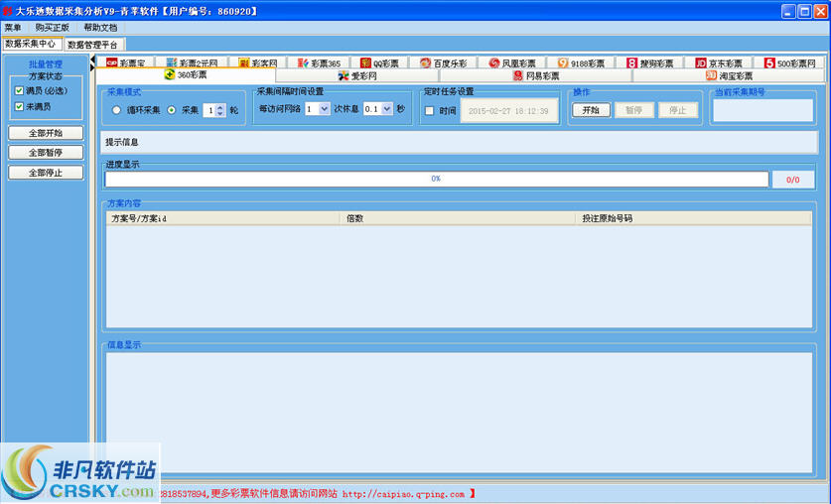Toggle the 未满员 checkbox
The width and height of the screenshot is (831, 504).
(x=19, y=106)
